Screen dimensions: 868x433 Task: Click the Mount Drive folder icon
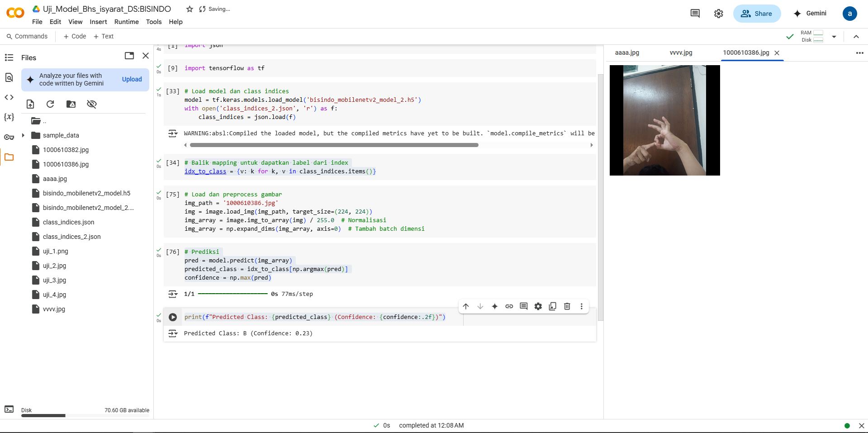tap(71, 104)
